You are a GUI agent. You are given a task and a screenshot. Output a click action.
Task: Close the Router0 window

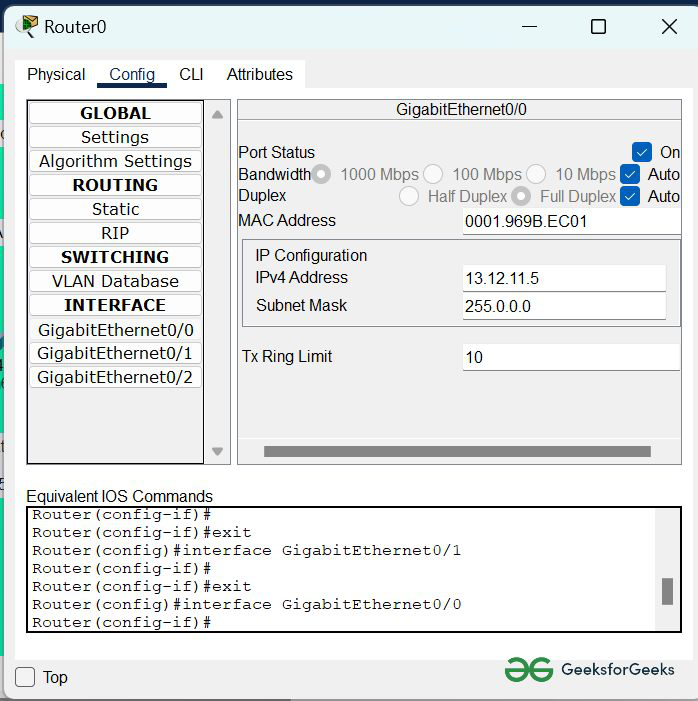tap(669, 27)
